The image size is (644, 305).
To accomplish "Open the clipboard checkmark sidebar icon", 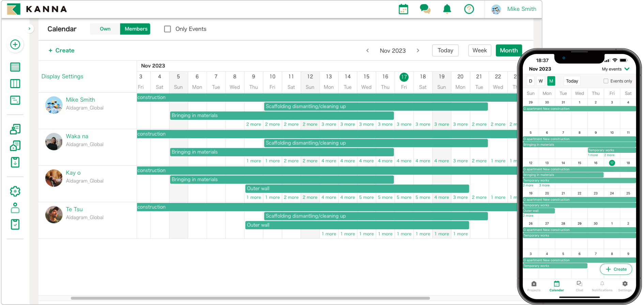I will pyautogui.click(x=15, y=224).
